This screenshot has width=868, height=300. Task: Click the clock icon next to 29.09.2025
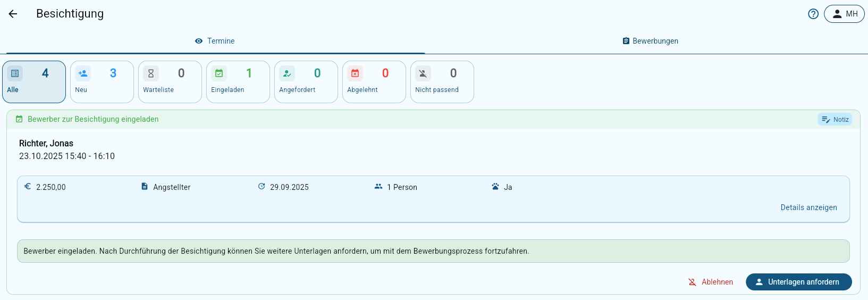click(262, 186)
